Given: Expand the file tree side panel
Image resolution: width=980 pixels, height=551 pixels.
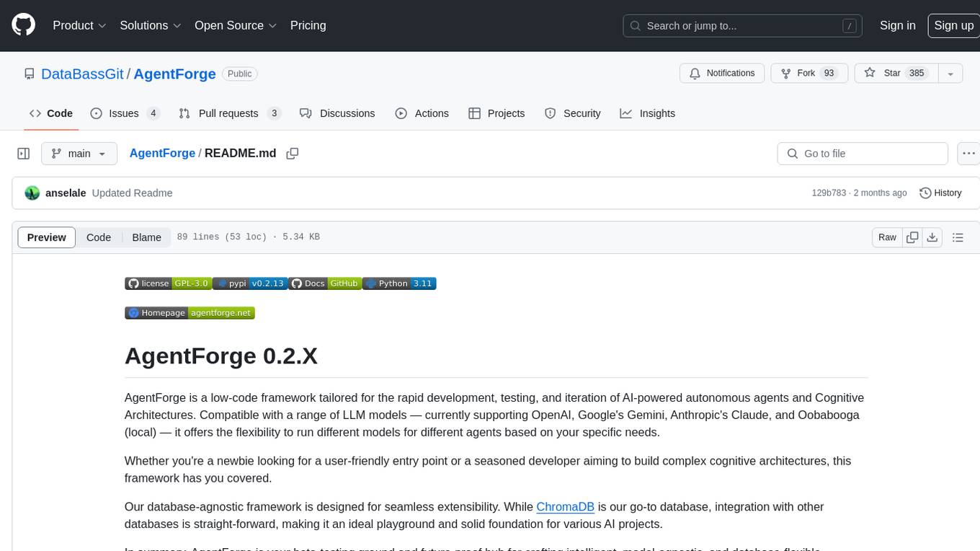Looking at the screenshot, I should tap(24, 154).
